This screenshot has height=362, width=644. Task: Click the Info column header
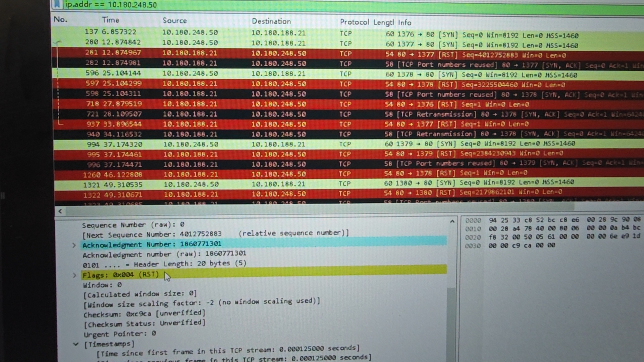405,22
